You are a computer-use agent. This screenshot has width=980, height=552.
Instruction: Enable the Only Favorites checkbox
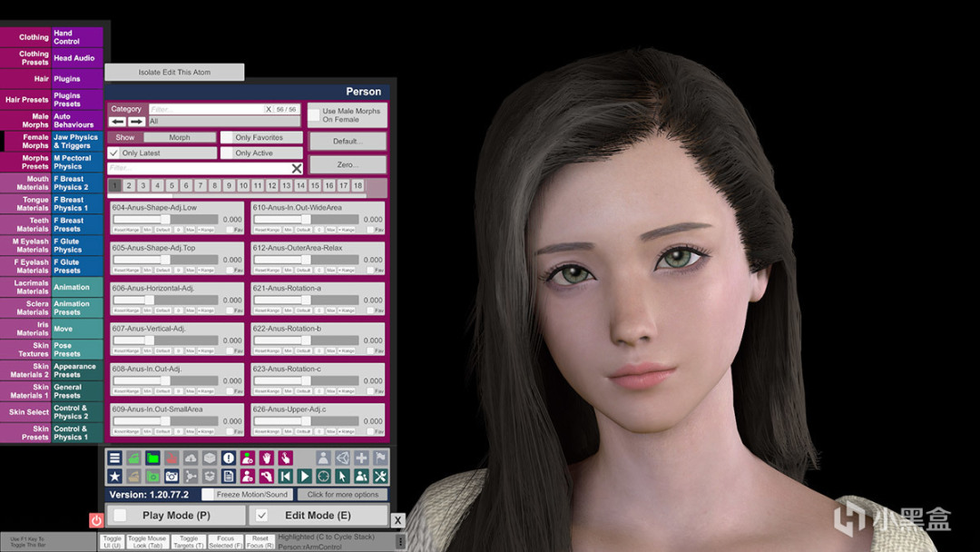pyautogui.click(x=227, y=137)
